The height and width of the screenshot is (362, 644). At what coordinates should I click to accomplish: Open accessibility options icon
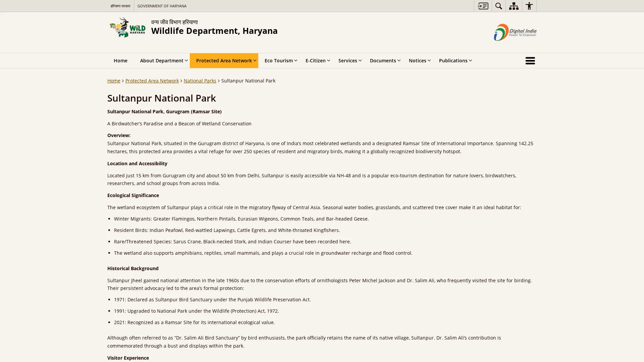529,6
